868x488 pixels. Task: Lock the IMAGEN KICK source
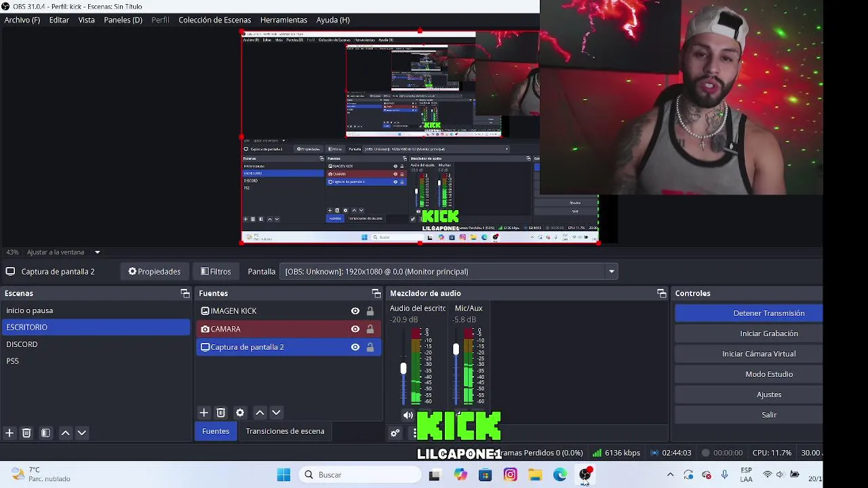point(370,311)
